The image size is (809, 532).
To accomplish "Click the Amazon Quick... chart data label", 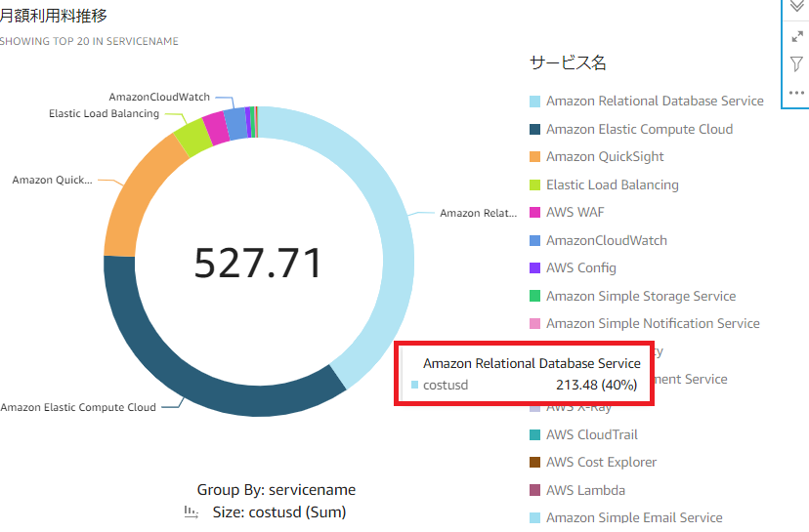I will tap(52, 180).
